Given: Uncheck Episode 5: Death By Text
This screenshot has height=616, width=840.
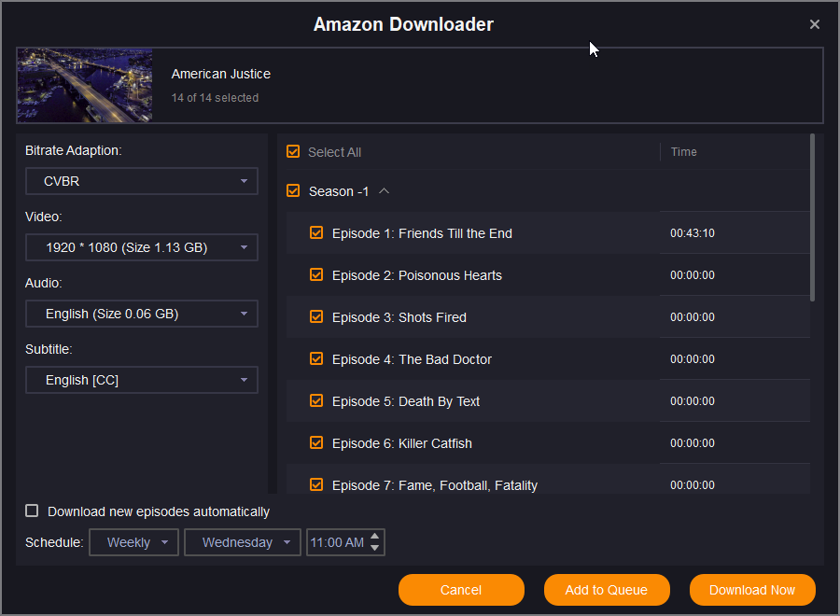Looking at the screenshot, I should (316, 400).
